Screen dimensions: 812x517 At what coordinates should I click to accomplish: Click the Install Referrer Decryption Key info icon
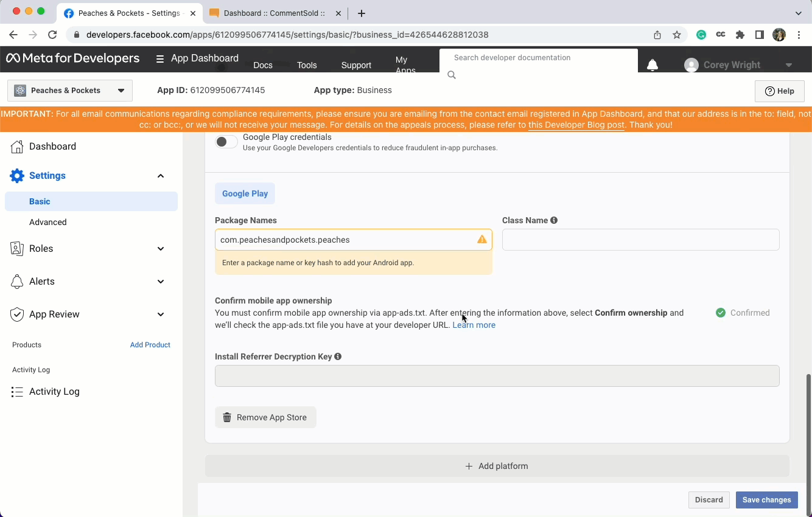coord(338,356)
